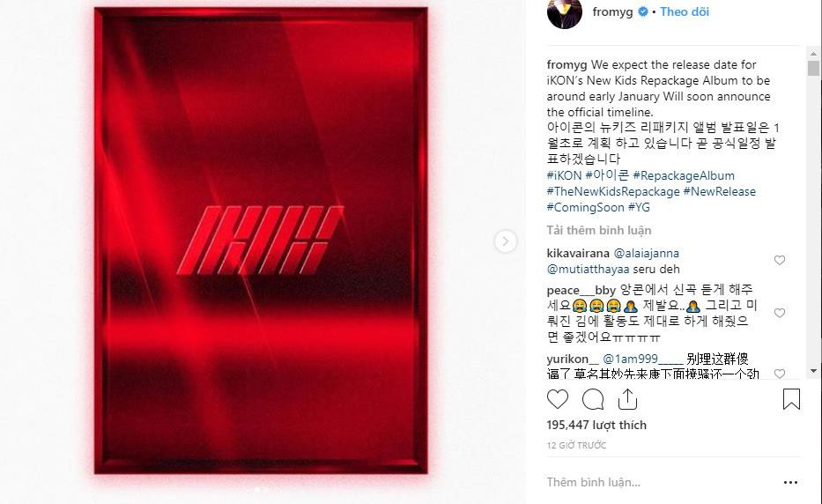Share the post using the share icon
The height and width of the screenshot is (504, 822).
tap(627, 399)
